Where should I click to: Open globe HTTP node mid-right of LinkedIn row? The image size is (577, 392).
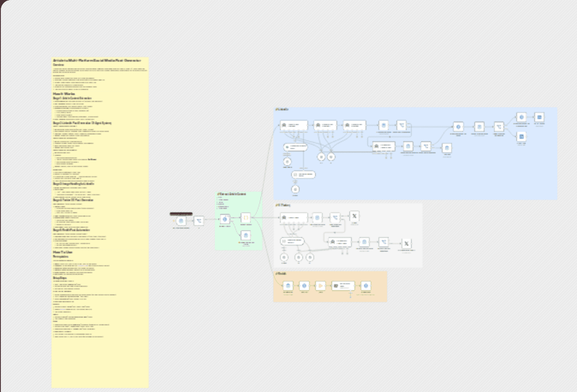[458, 127]
